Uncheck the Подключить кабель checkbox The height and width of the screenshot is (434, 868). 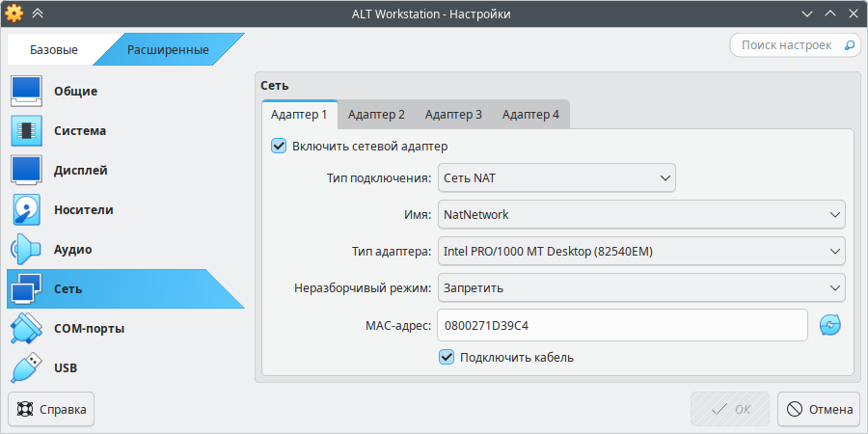(447, 357)
